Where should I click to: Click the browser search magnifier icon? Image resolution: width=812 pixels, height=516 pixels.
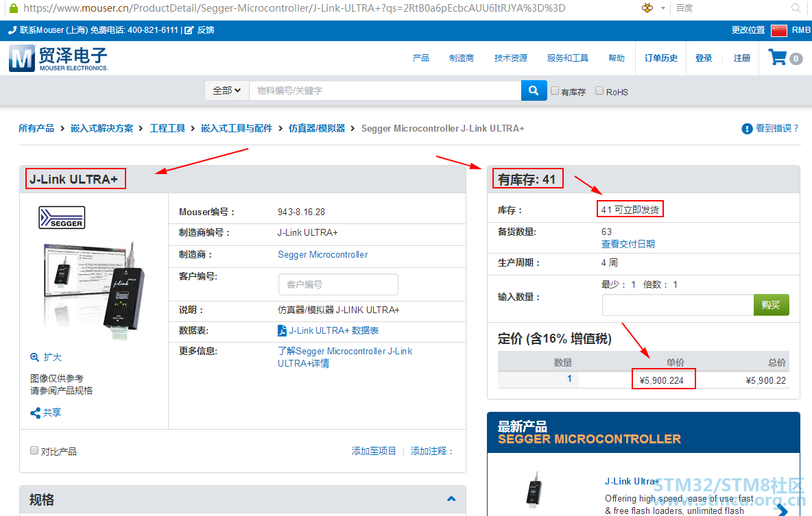[796, 8]
